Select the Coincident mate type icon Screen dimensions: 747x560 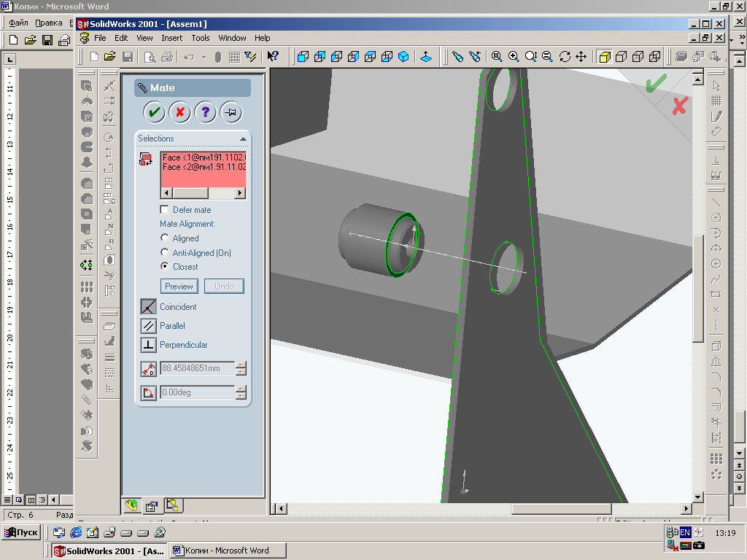[148, 307]
